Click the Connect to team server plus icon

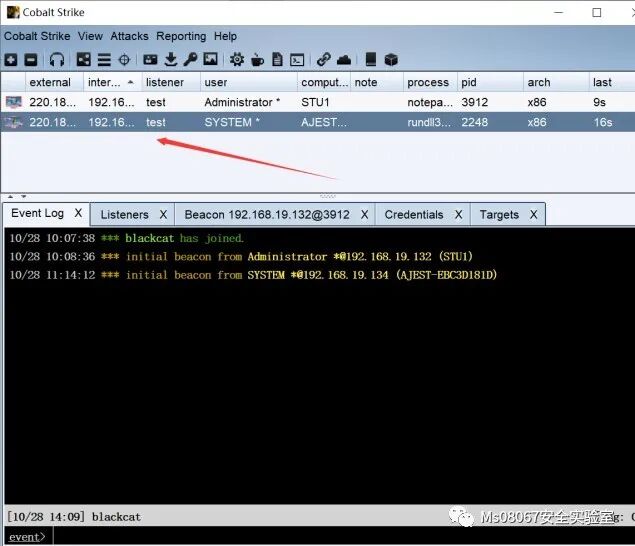click(x=11, y=60)
